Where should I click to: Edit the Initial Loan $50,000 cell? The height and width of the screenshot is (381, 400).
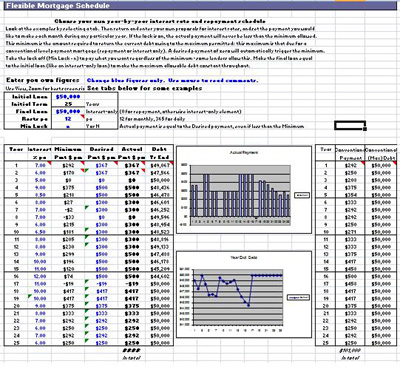tap(68, 97)
